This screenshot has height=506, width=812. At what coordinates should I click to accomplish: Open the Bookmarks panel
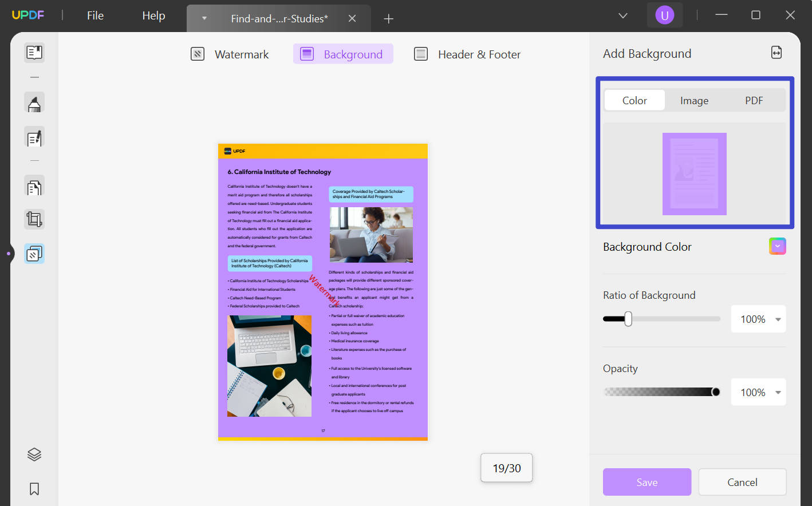pyautogui.click(x=34, y=489)
